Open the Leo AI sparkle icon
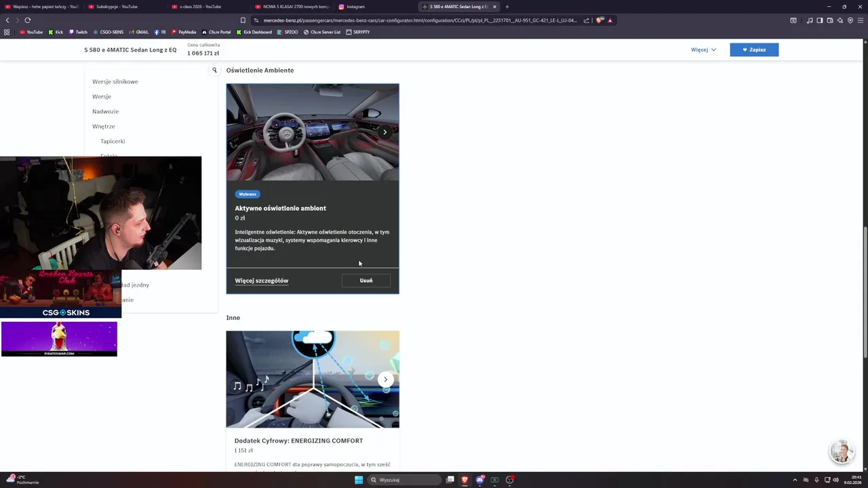868x488 pixels. coord(840,20)
